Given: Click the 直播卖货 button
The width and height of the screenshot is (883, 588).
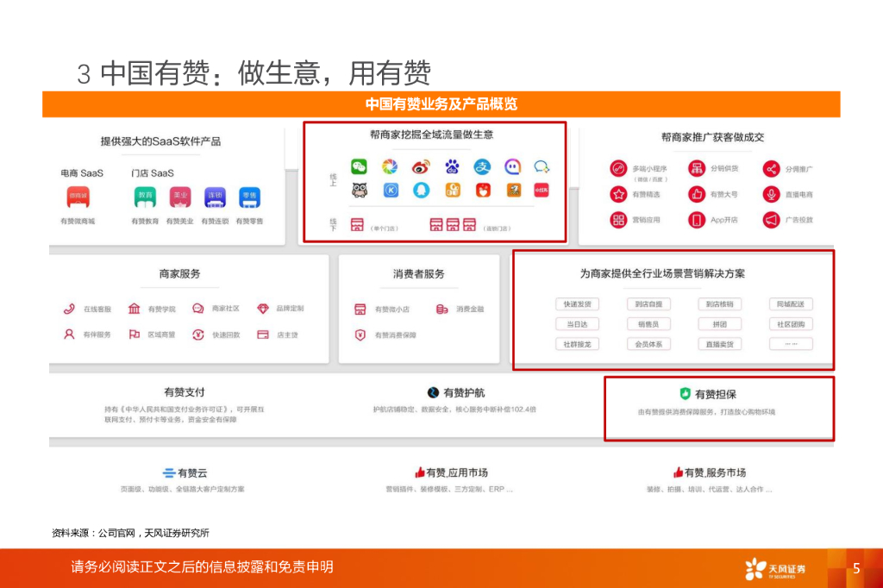Looking at the screenshot, I should click(720, 344).
